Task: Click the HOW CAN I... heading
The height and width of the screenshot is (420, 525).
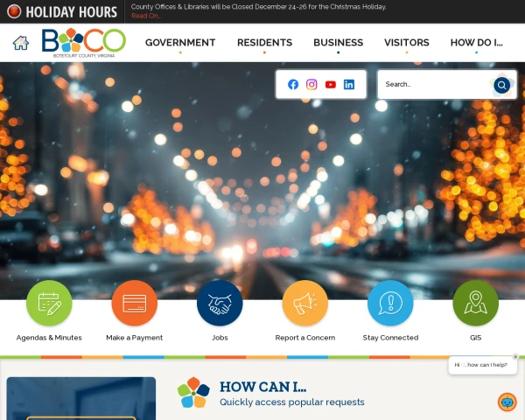Action: tap(262, 387)
